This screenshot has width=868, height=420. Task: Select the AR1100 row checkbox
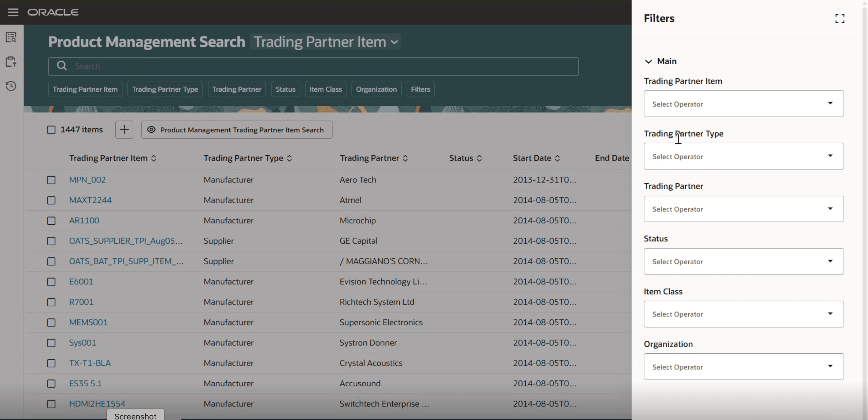51,221
